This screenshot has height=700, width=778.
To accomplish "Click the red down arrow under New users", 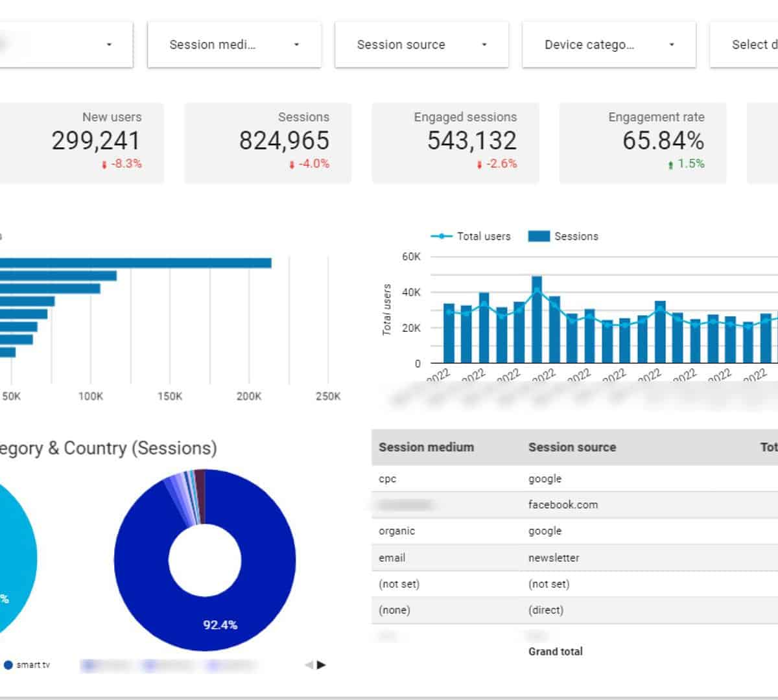I will 104,165.
